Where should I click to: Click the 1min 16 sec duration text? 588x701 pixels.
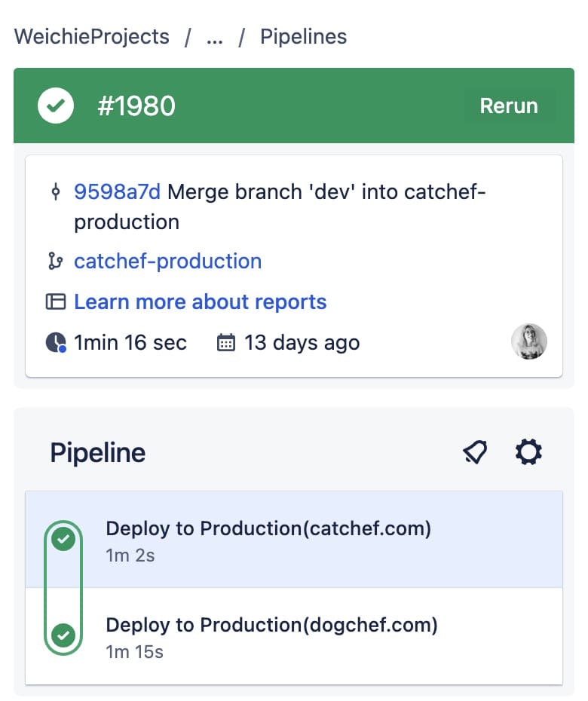(130, 343)
